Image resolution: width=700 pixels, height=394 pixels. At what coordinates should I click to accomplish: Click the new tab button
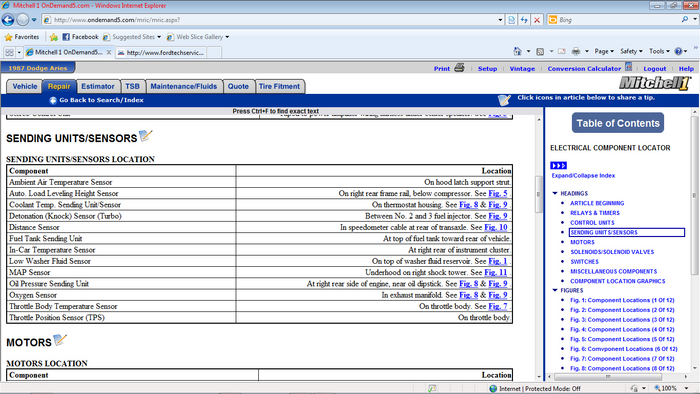coord(214,53)
